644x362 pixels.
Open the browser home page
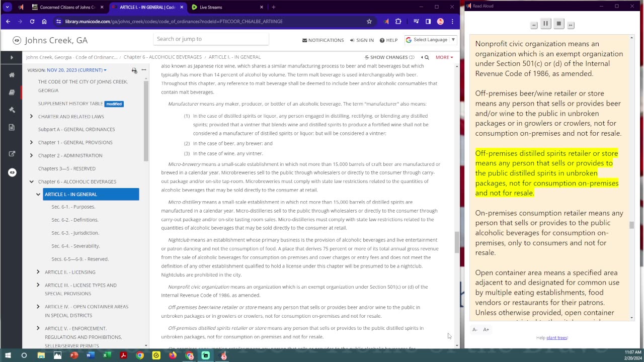coord(44,22)
